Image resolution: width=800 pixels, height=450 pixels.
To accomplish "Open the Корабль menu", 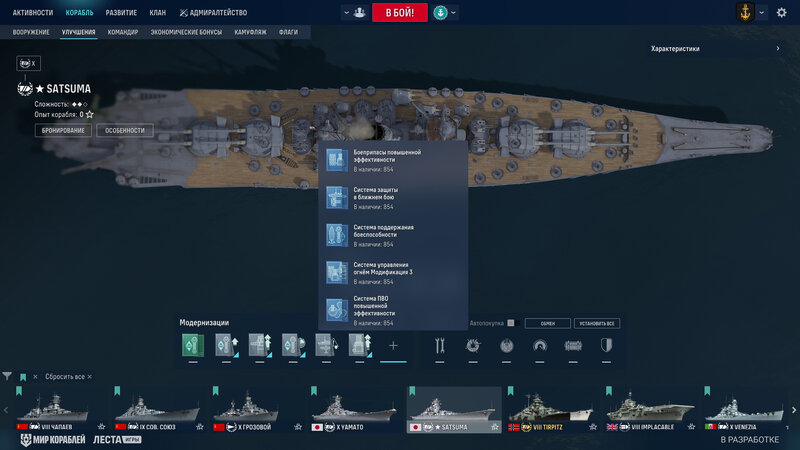I will [80, 13].
